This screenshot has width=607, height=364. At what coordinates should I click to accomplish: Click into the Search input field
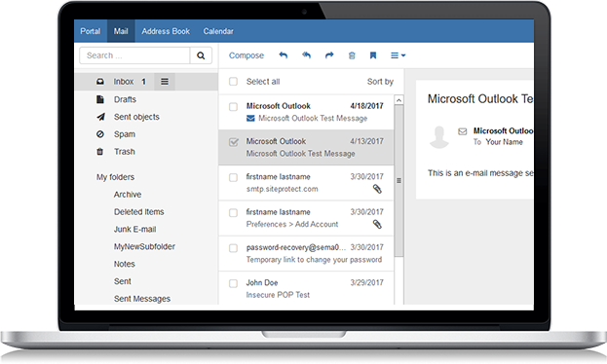(134, 55)
